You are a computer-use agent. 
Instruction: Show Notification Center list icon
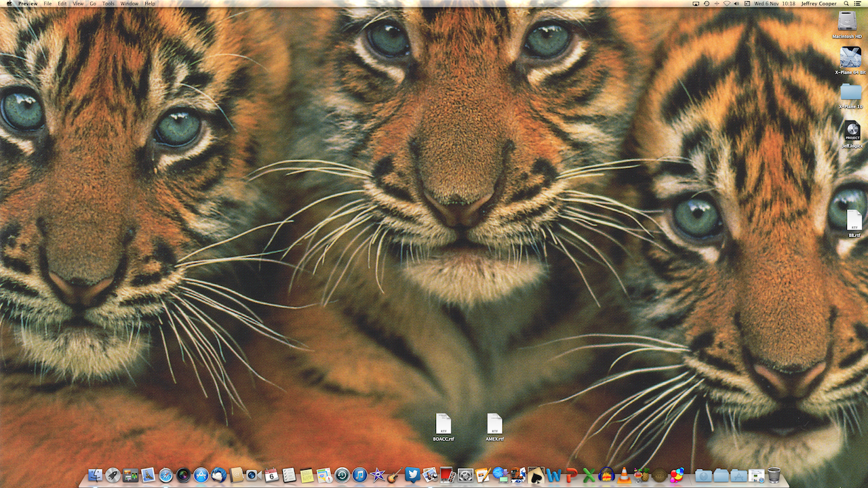(x=858, y=3)
